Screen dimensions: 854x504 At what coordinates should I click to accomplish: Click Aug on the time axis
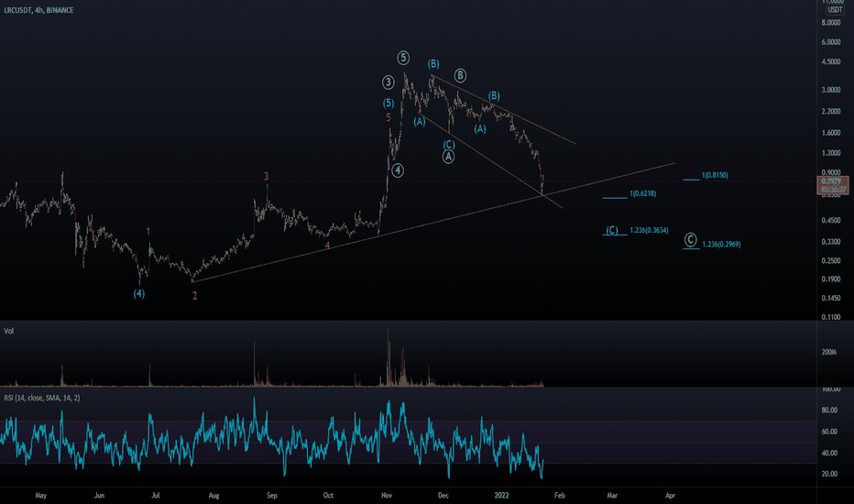click(213, 496)
